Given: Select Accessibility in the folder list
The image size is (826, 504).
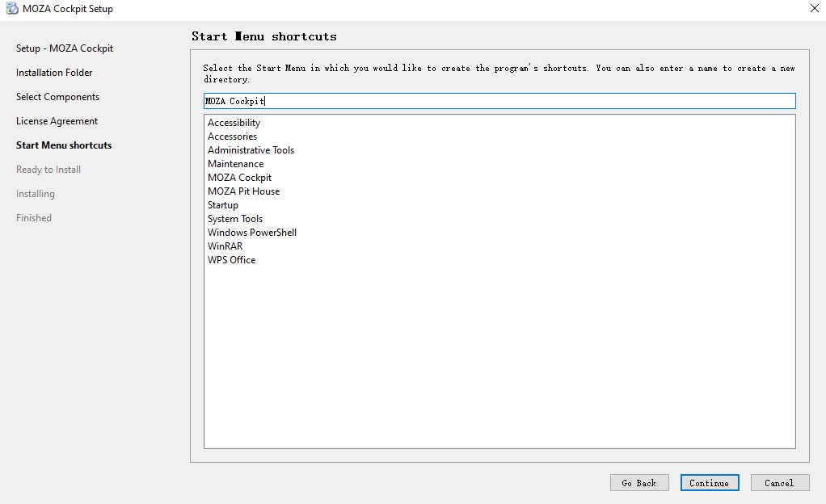Looking at the screenshot, I should 234,123.
